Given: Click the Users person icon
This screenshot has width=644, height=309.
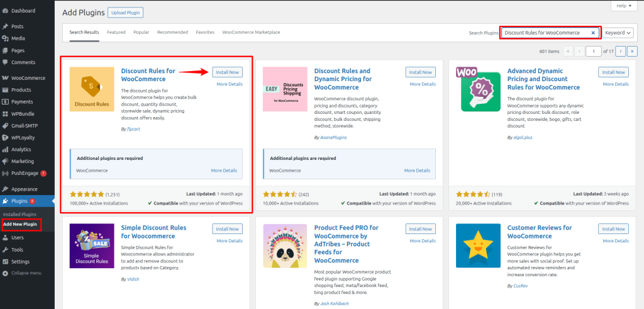Looking at the screenshot, I should pyautogui.click(x=5, y=237).
